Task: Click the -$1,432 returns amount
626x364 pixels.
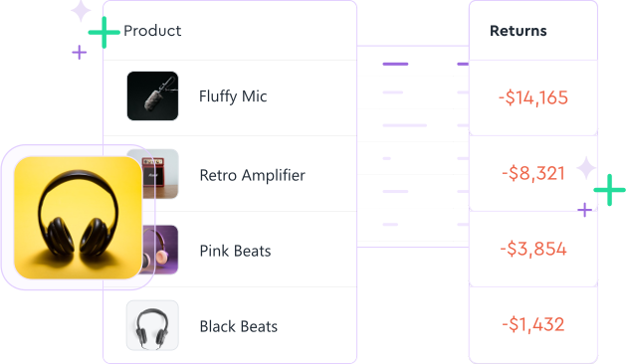Action: click(533, 324)
